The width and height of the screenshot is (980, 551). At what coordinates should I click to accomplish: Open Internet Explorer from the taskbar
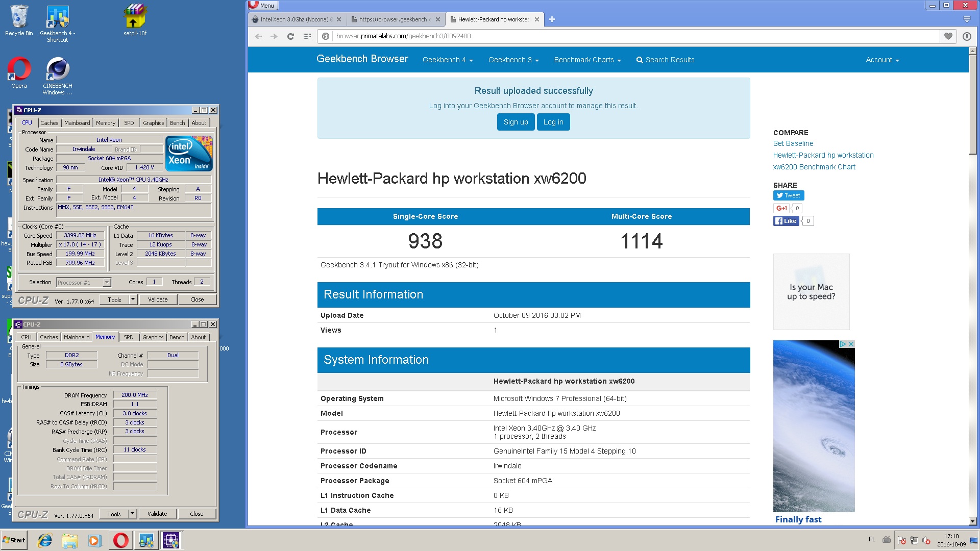tap(45, 540)
